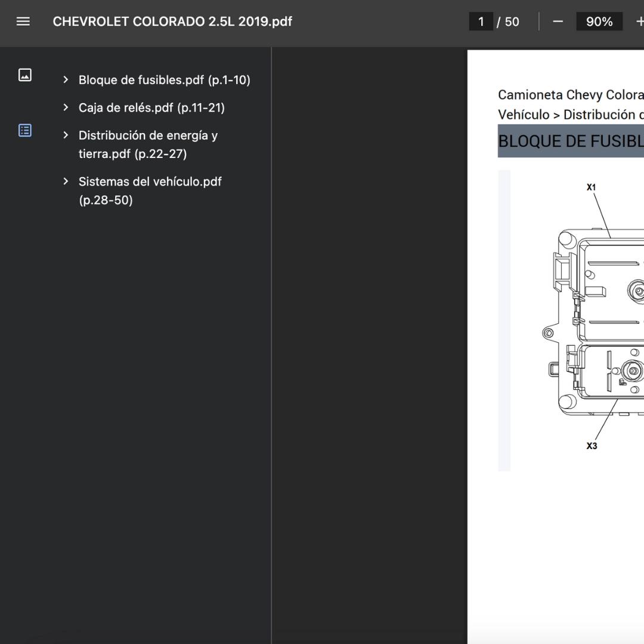The width and height of the screenshot is (644, 644).
Task: Jump to Caja de relés.pdf section
Action: pos(151,108)
